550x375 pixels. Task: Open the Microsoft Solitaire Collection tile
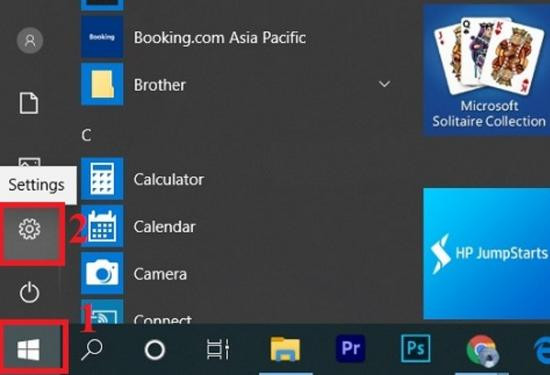[487, 70]
